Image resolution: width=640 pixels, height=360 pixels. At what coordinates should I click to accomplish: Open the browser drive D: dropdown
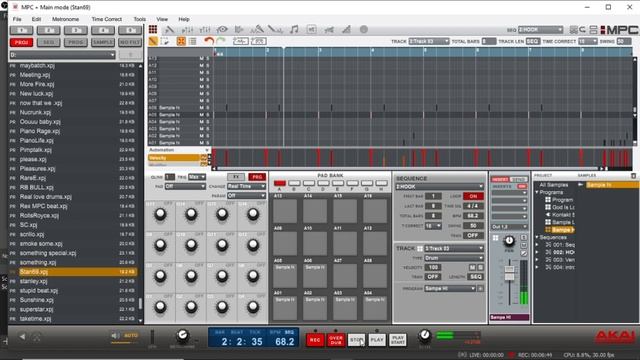tap(62, 55)
